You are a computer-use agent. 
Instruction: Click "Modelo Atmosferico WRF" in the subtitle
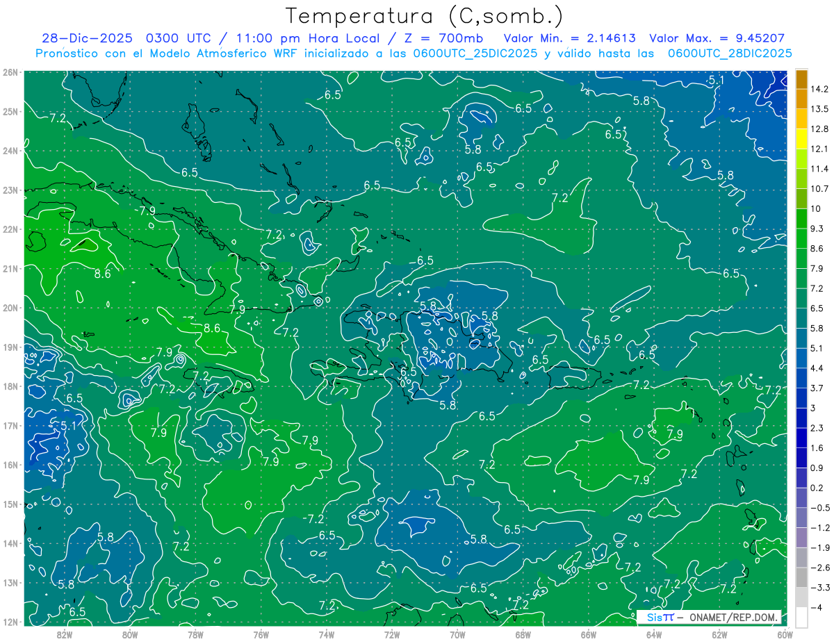coord(225,53)
